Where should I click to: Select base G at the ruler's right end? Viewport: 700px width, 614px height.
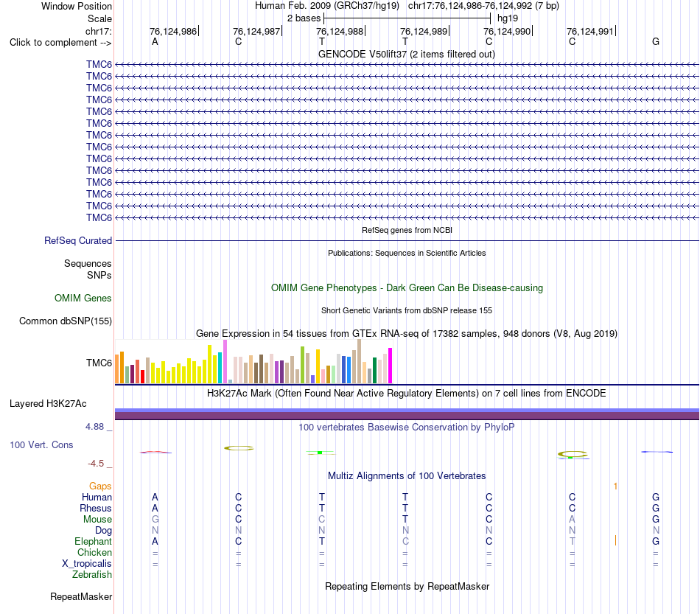click(x=655, y=41)
